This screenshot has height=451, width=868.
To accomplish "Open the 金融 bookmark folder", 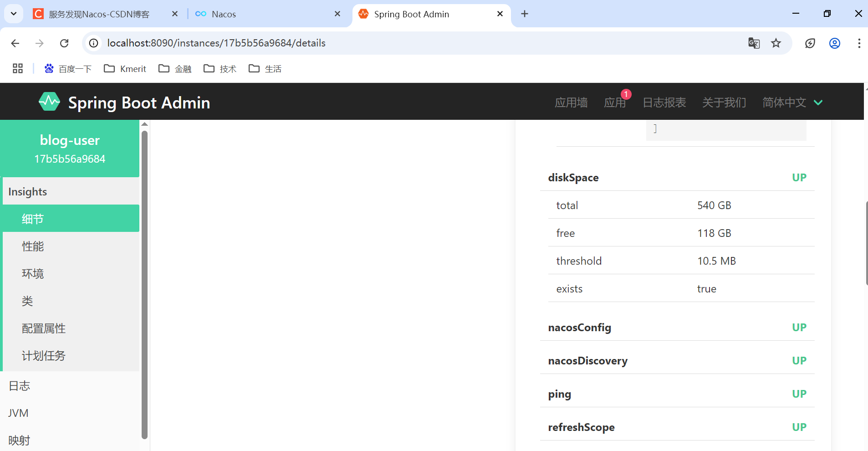I will click(175, 69).
